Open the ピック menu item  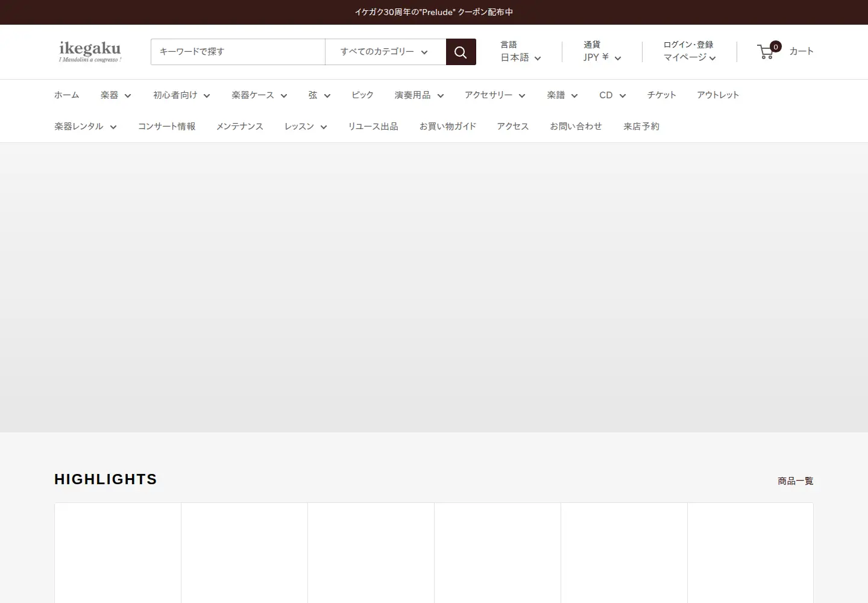pos(362,95)
